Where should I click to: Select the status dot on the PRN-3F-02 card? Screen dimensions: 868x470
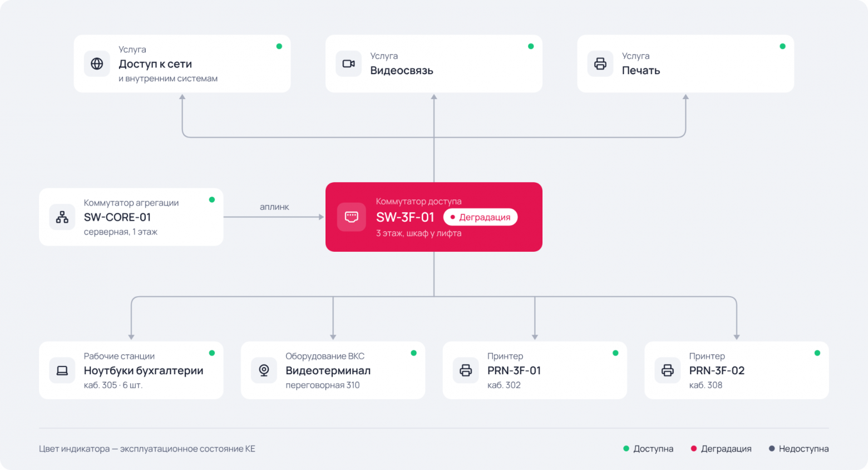[x=817, y=352]
